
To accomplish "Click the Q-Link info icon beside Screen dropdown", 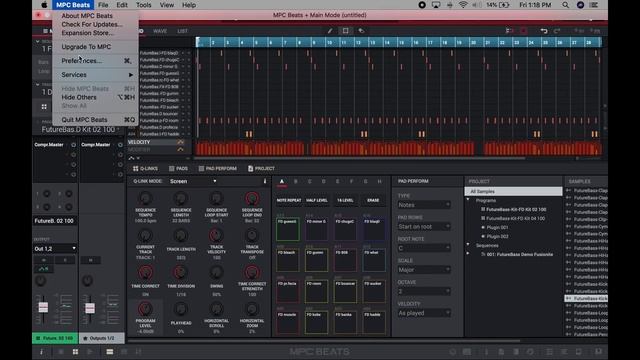I will click(x=264, y=181).
